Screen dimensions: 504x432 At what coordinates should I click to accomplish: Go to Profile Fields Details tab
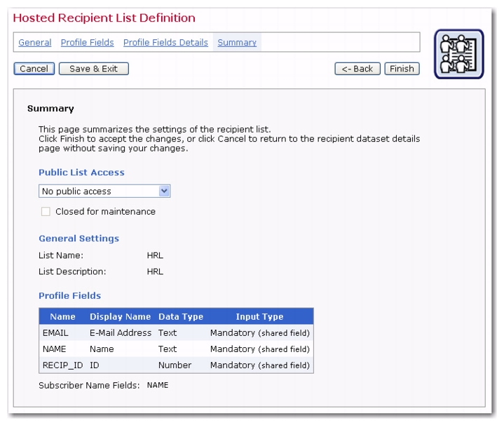click(x=165, y=43)
